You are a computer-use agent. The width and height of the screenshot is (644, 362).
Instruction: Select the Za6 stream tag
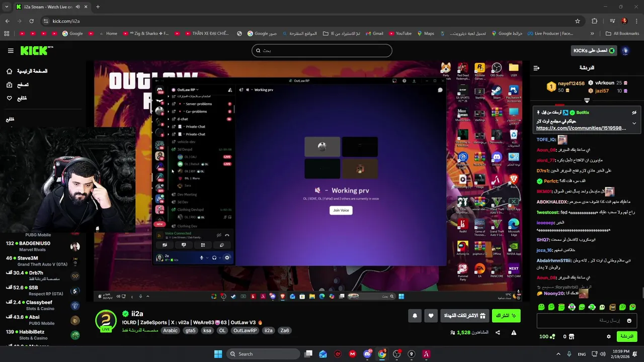[x=285, y=330]
